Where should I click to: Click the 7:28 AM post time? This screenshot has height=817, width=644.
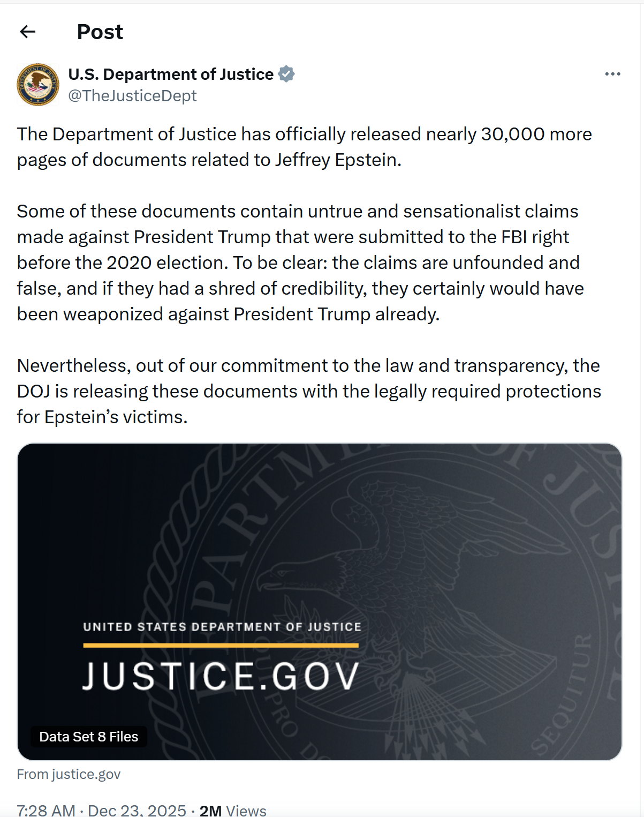46,810
